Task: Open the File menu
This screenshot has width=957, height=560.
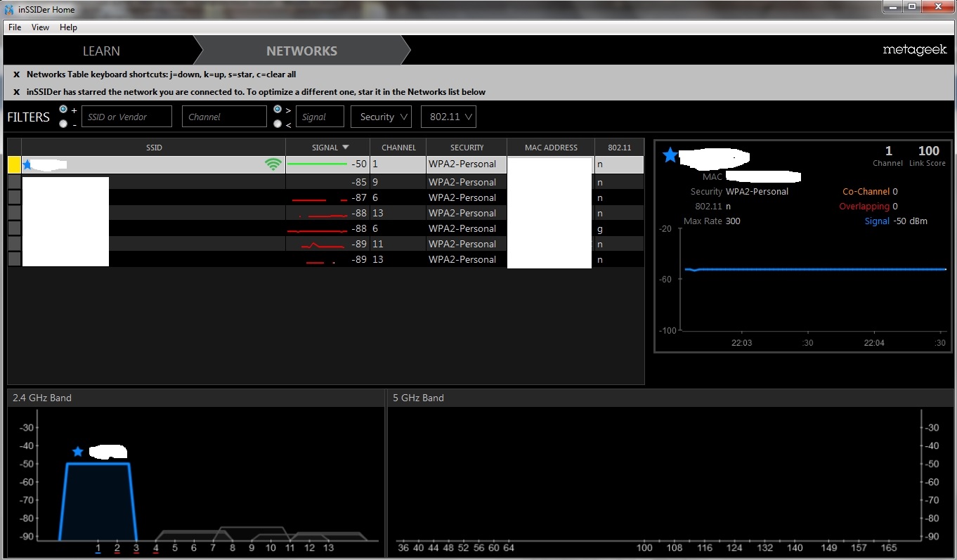Action: (x=15, y=27)
